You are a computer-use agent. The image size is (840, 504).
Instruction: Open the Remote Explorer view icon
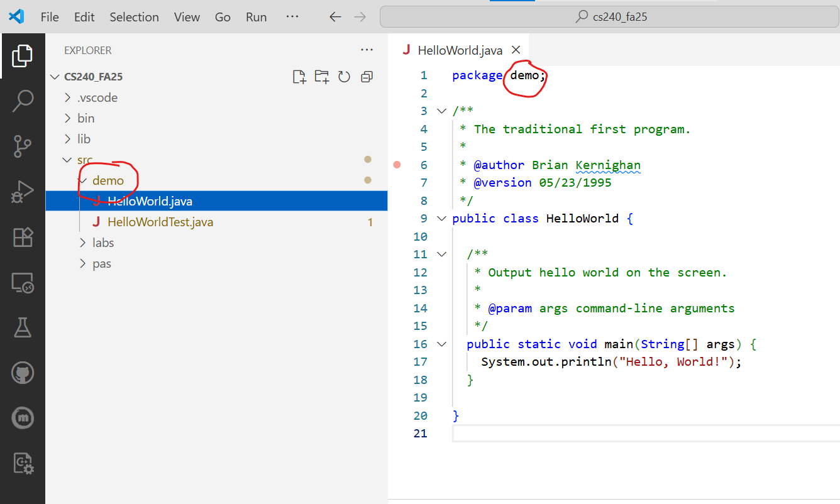pyautogui.click(x=23, y=283)
